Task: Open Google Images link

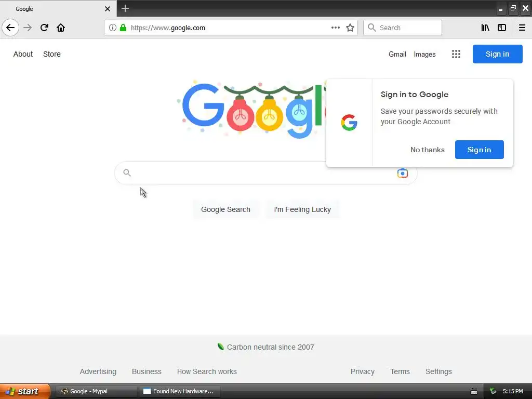Action: coord(424,54)
